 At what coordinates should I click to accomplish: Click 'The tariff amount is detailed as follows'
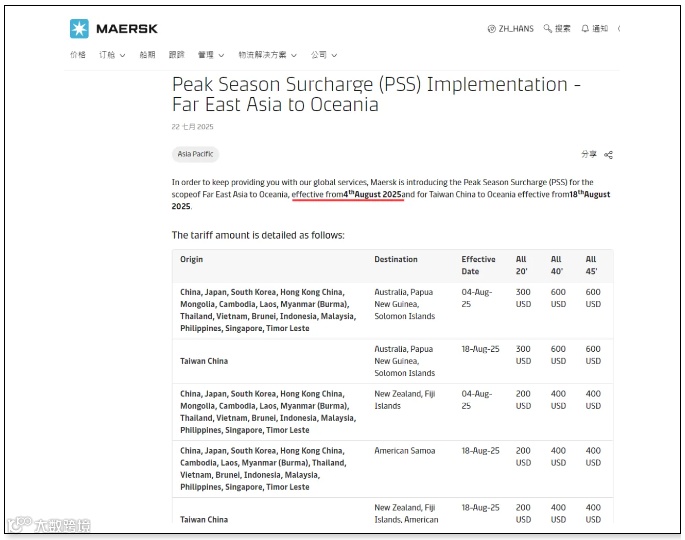click(x=258, y=235)
